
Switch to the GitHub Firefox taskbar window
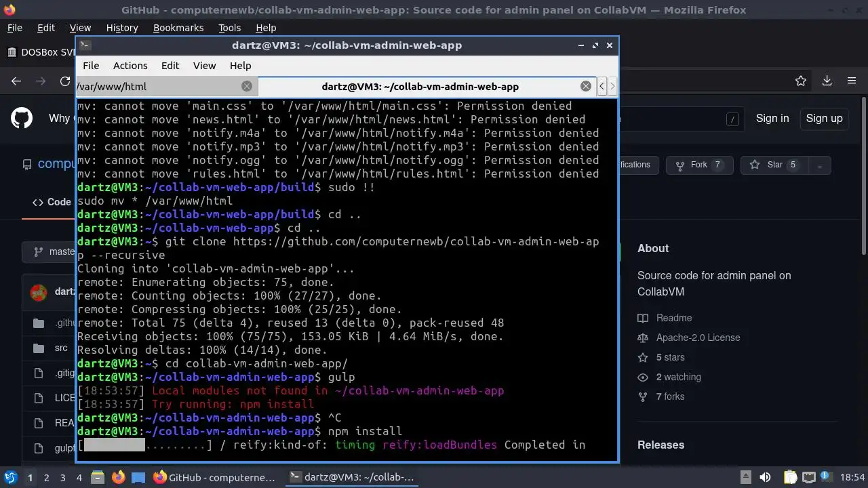(x=215, y=477)
